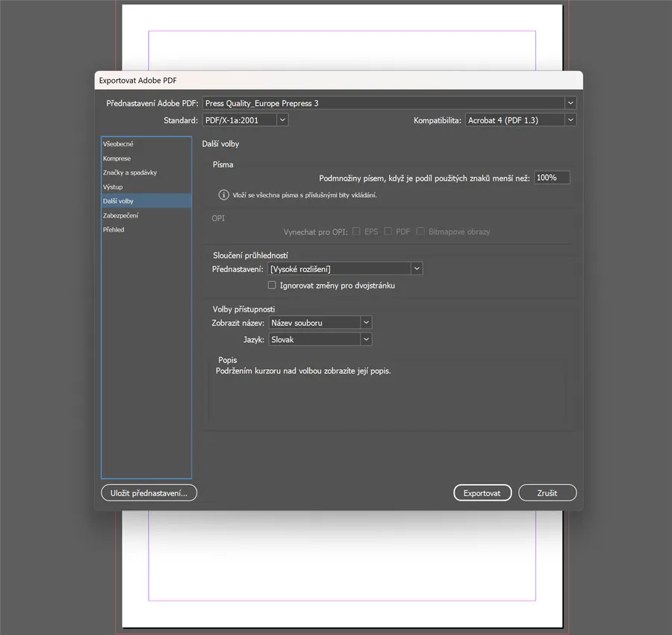Open the Zobrazit název dropdown
672x635 pixels.
tap(320, 323)
